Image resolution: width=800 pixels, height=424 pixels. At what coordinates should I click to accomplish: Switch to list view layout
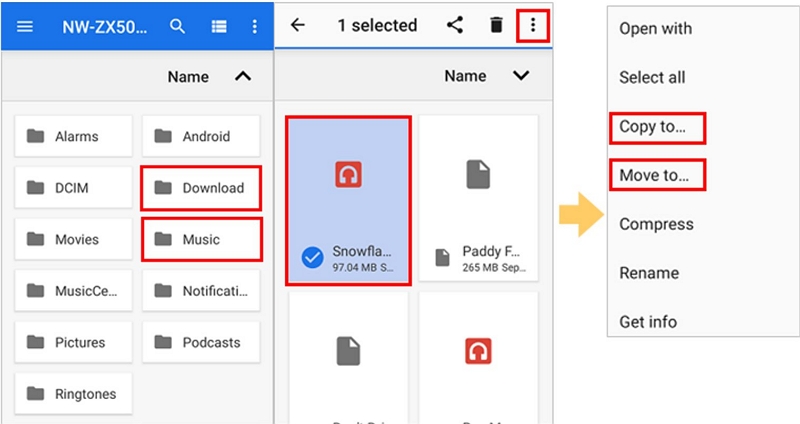[x=218, y=27]
